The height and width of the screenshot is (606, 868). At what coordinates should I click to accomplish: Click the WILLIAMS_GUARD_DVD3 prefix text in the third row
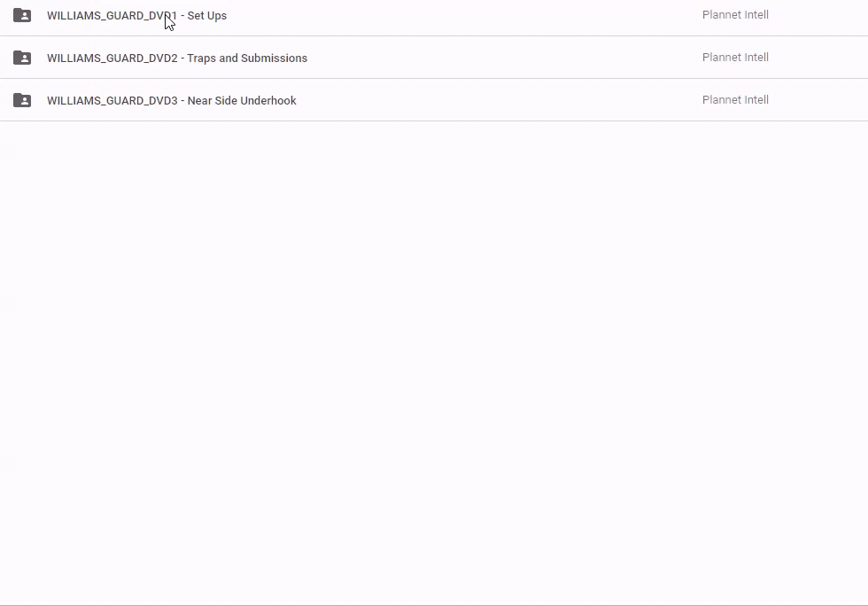pyautogui.click(x=112, y=101)
